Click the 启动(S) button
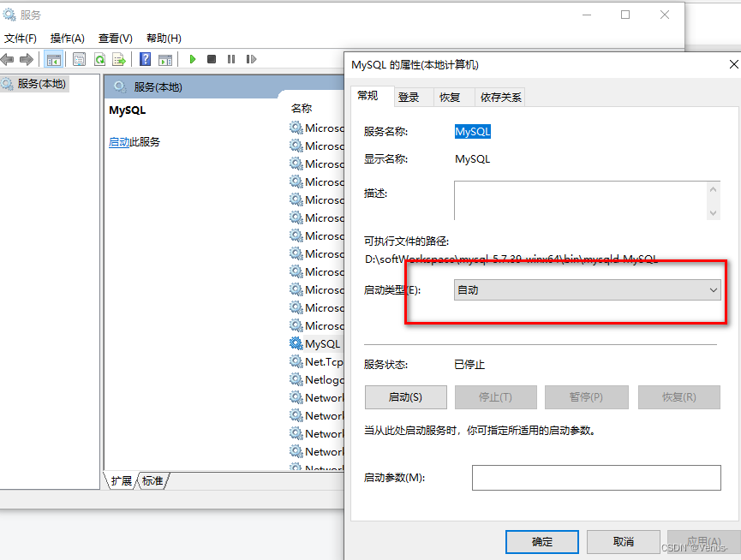Viewport: 741px width, 560px height. tap(405, 397)
